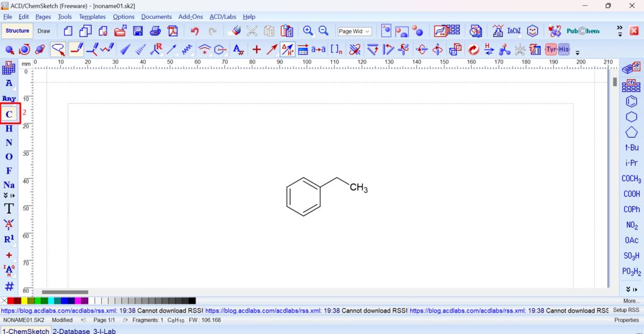The height and width of the screenshot is (334, 644).
Task: Click the red Reaction Arrow tool
Action: pos(272,50)
